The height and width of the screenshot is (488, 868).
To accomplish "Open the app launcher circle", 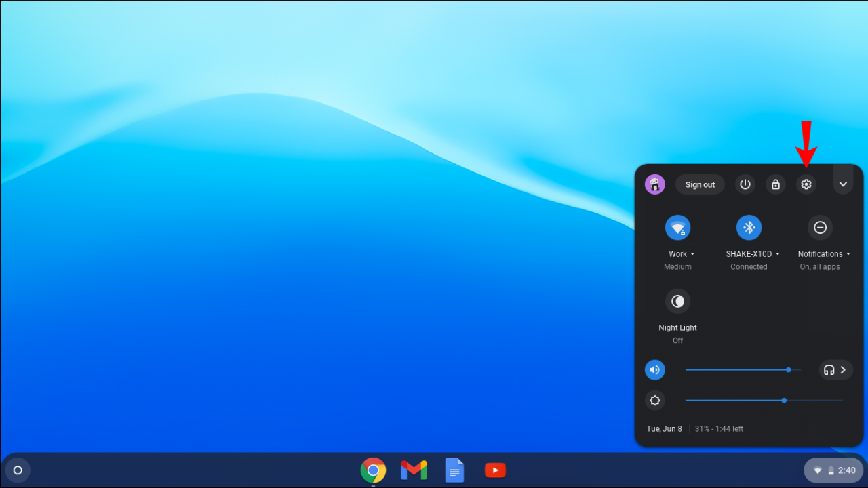I will click(18, 470).
